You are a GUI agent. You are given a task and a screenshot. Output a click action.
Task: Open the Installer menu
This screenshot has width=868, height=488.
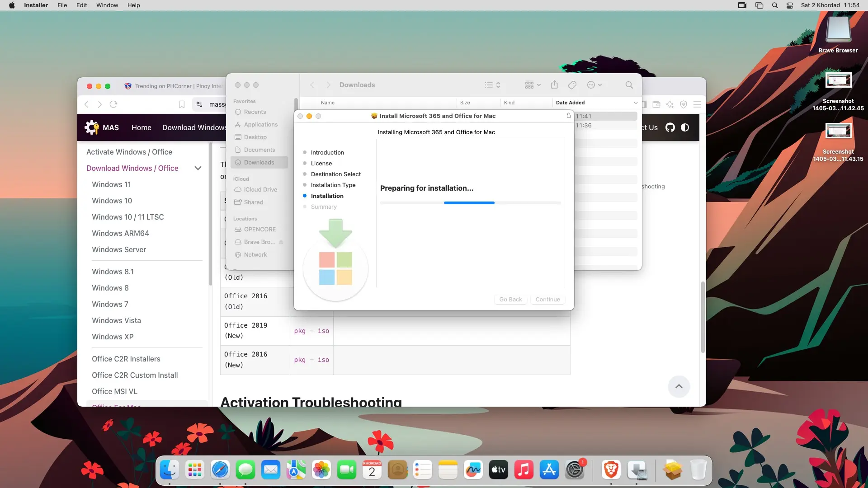36,5
